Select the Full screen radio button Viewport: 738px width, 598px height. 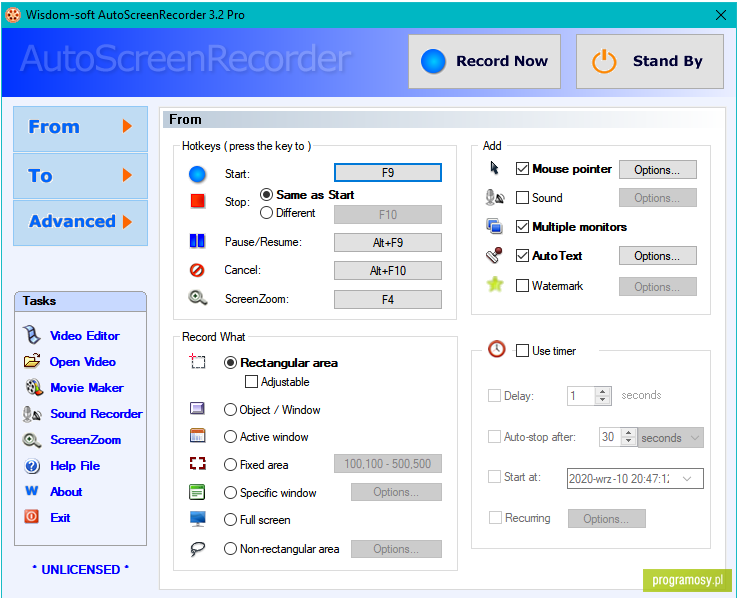tap(230, 520)
